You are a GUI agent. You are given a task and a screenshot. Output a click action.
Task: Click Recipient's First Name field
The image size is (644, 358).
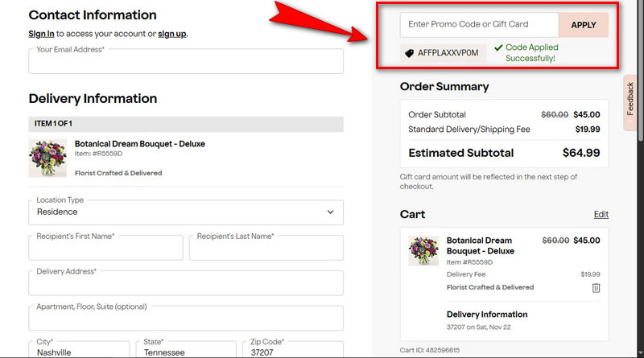105,248
